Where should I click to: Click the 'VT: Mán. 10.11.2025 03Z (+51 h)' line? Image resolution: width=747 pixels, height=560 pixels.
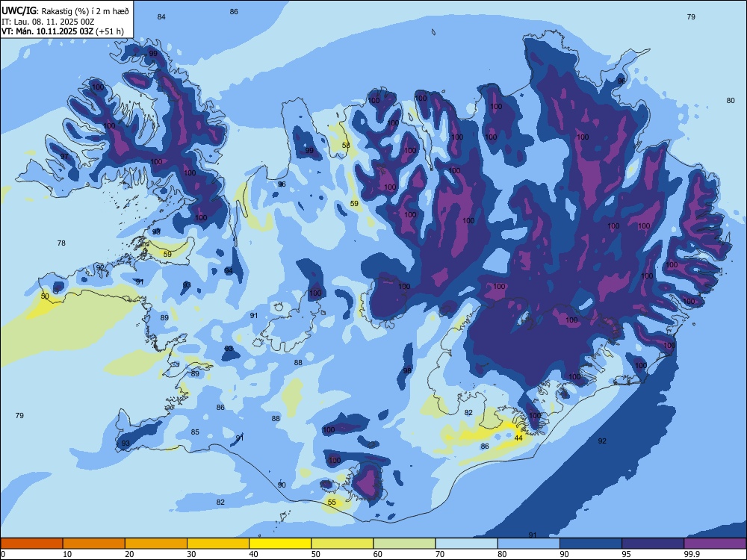pyautogui.click(x=63, y=31)
